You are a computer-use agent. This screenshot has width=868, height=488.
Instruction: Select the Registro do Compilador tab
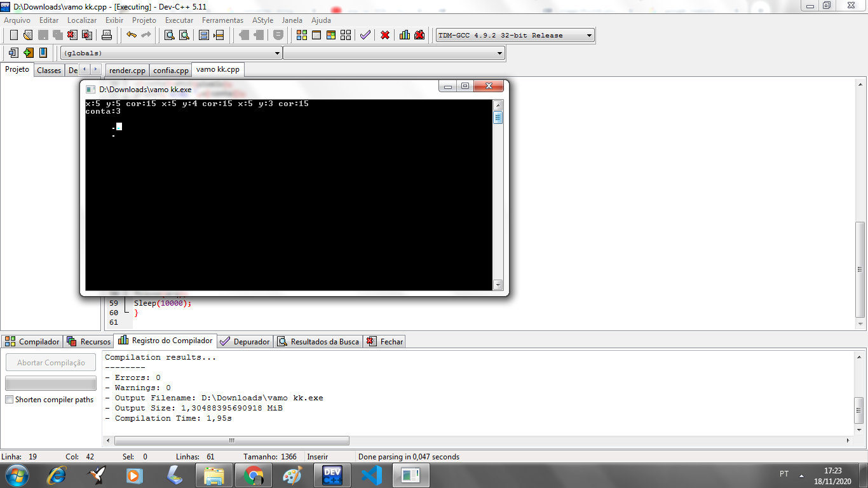click(x=165, y=341)
